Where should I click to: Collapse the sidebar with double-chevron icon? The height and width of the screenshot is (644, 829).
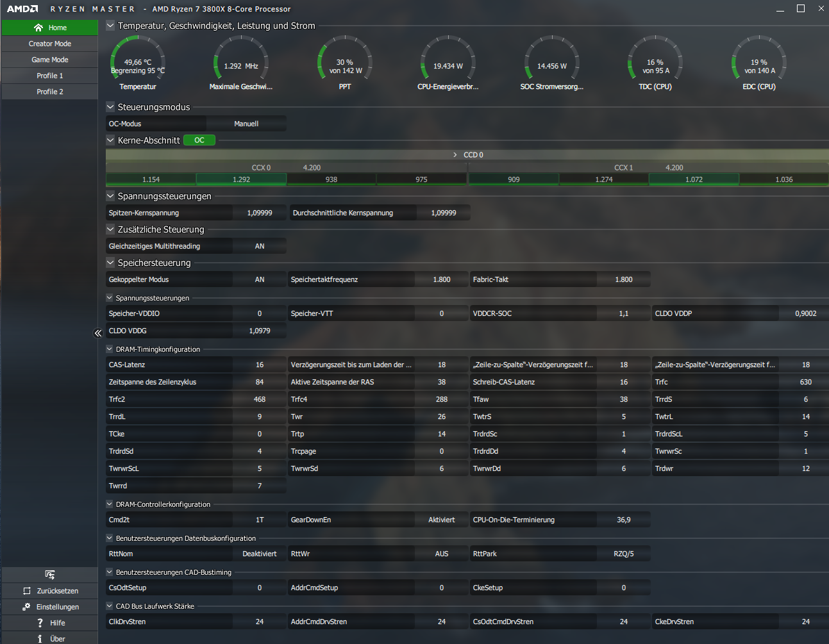point(98,333)
